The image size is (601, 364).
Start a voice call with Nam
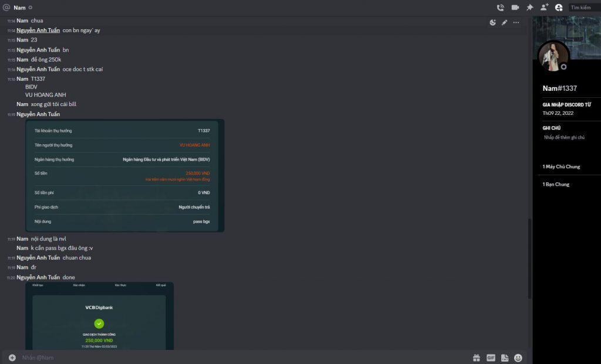(500, 8)
